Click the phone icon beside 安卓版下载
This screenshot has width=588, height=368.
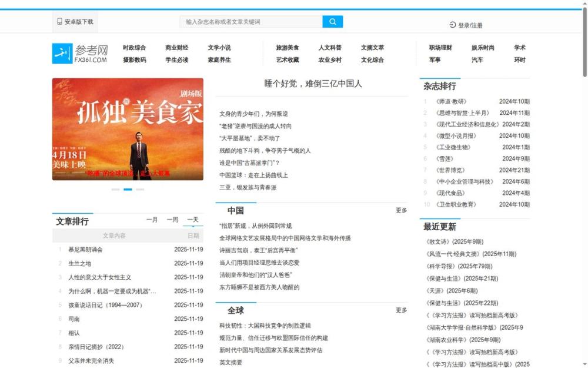[x=59, y=21]
